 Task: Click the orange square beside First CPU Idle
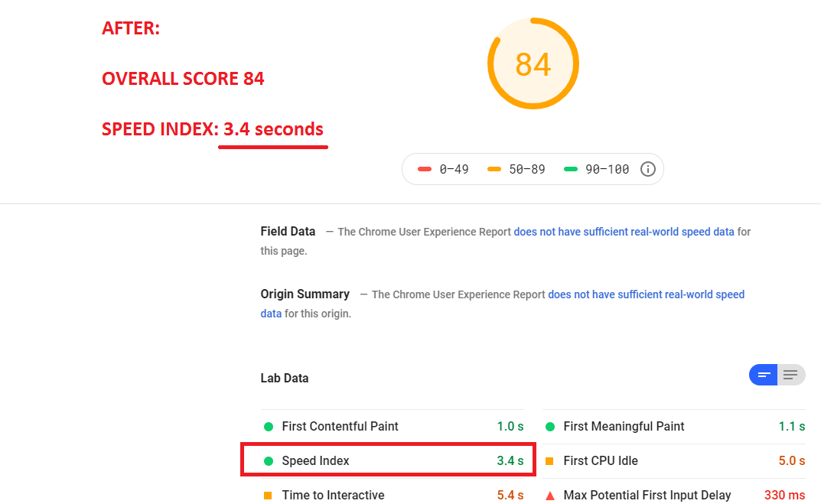[549, 460]
